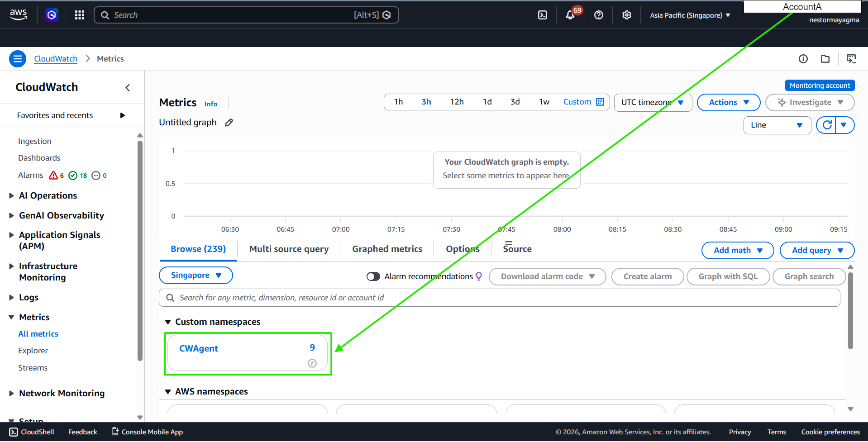Open the Actions dropdown
The image size is (868, 442).
(729, 103)
